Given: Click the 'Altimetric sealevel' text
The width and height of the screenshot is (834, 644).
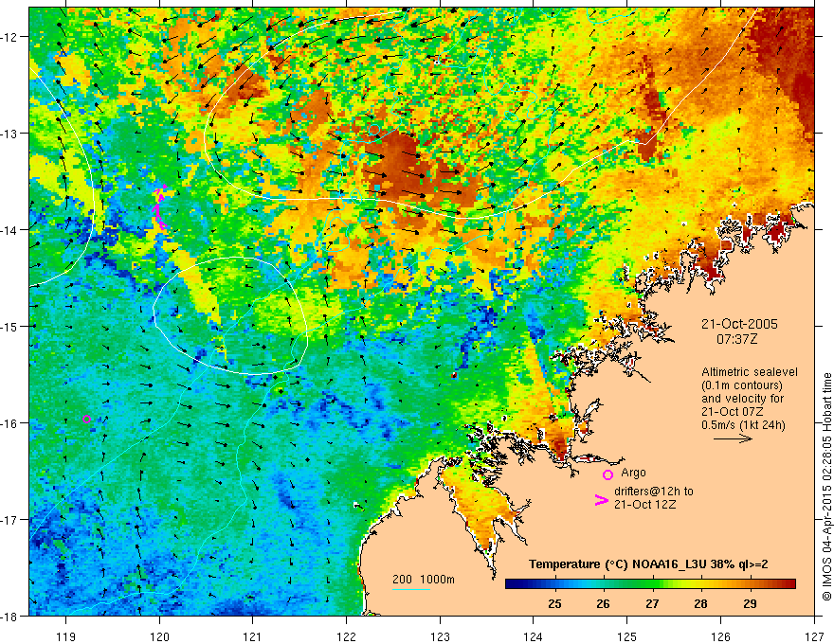Looking at the screenshot, I should pyautogui.click(x=750, y=372).
